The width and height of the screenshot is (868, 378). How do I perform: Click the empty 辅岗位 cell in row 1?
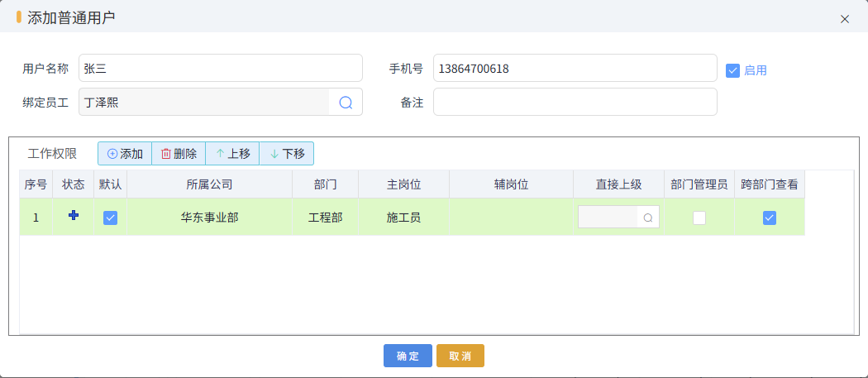click(x=511, y=218)
